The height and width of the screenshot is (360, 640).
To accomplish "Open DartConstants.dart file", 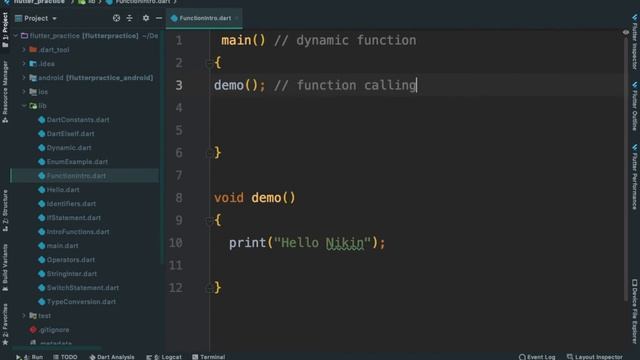I will click(78, 120).
